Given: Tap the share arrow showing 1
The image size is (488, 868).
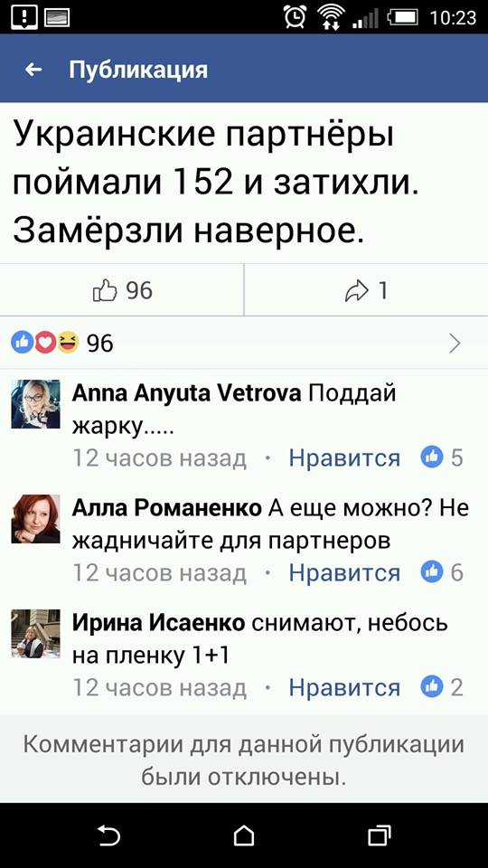Looking at the screenshot, I should coord(366,290).
